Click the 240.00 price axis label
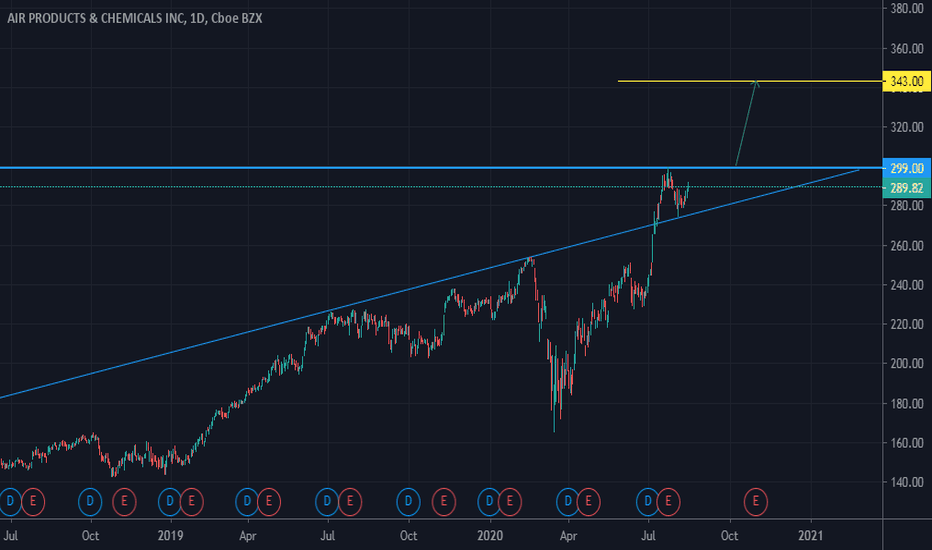The image size is (932, 550). pyautogui.click(x=907, y=285)
